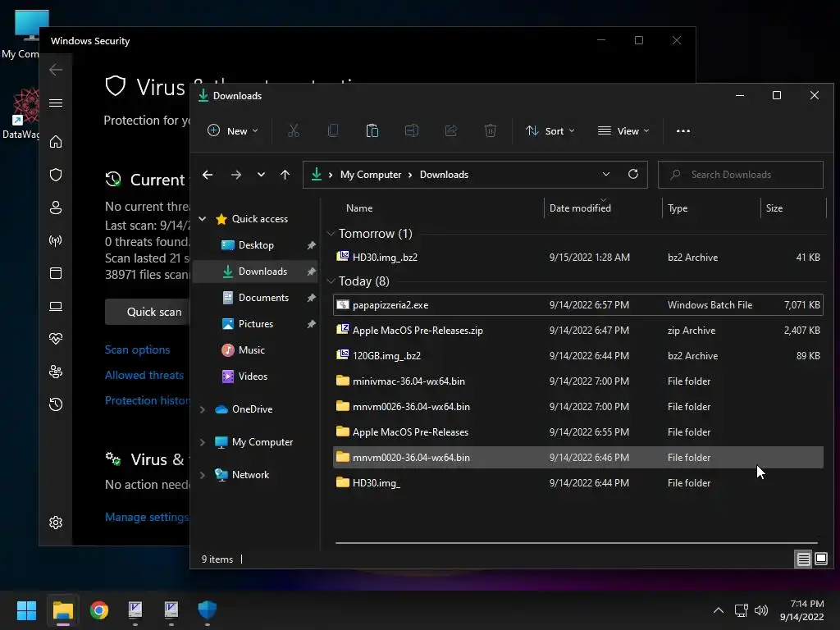
Task: Expand address bar history dropdown
Action: [606, 174]
